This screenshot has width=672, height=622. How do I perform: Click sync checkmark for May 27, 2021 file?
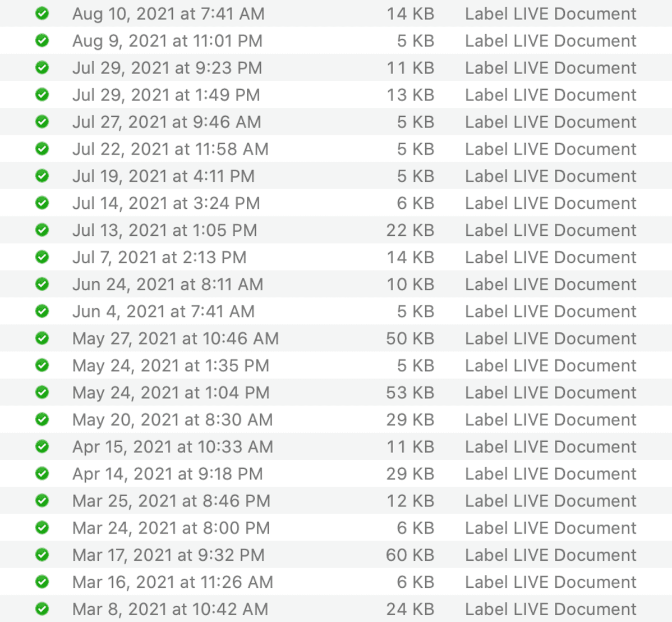click(x=42, y=339)
